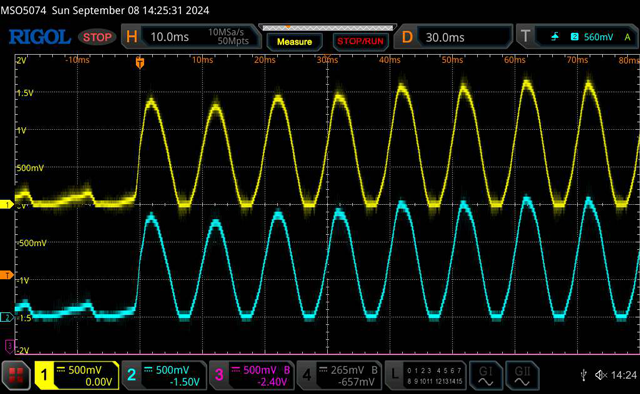
Task: Open the red grid function menu icon
Action: pos(16,375)
